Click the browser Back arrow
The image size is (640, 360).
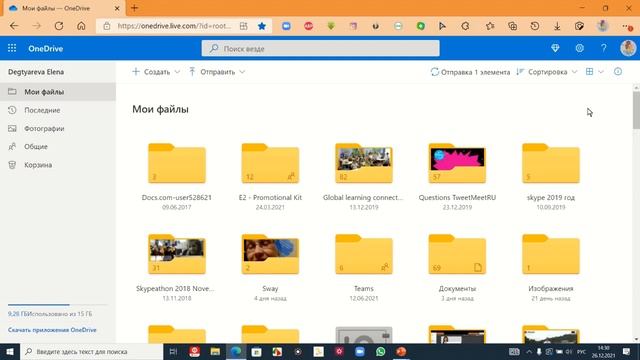click(x=14, y=26)
